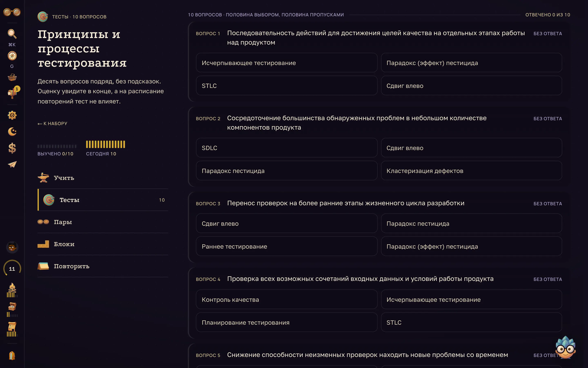588x368 pixels.
Task: Choose STLC answer in question 4
Action: (471, 322)
